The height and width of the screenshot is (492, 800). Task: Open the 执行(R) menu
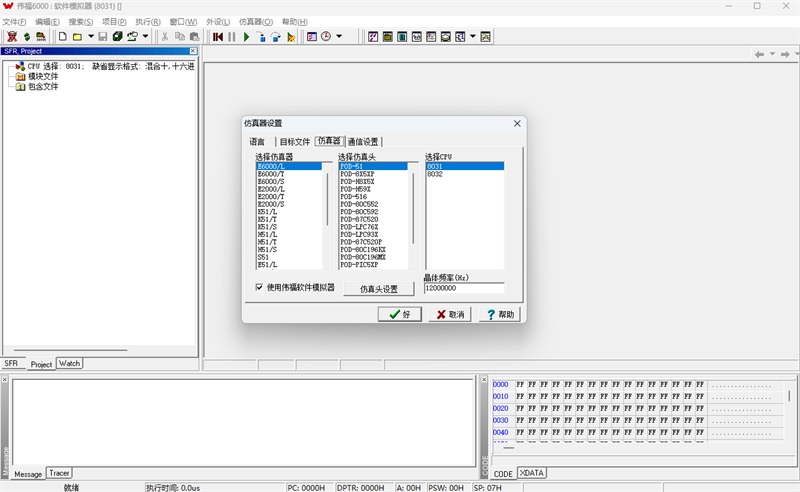click(147, 22)
